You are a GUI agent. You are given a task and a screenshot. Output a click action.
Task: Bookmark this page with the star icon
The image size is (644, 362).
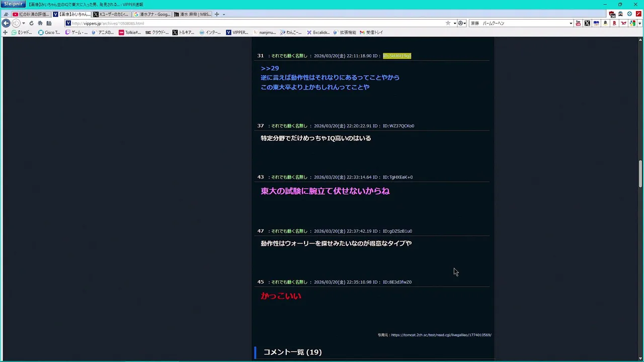[x=448, y=23]
